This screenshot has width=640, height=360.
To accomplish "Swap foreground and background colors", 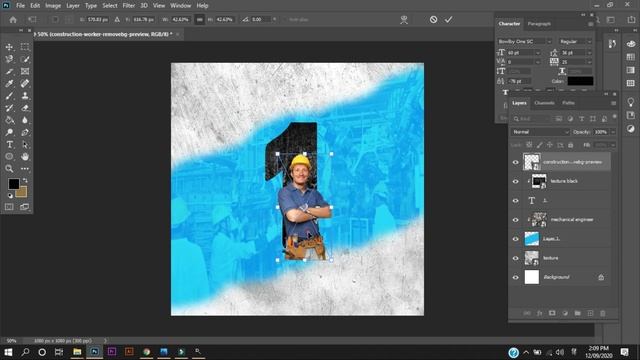I will [25, 180].
